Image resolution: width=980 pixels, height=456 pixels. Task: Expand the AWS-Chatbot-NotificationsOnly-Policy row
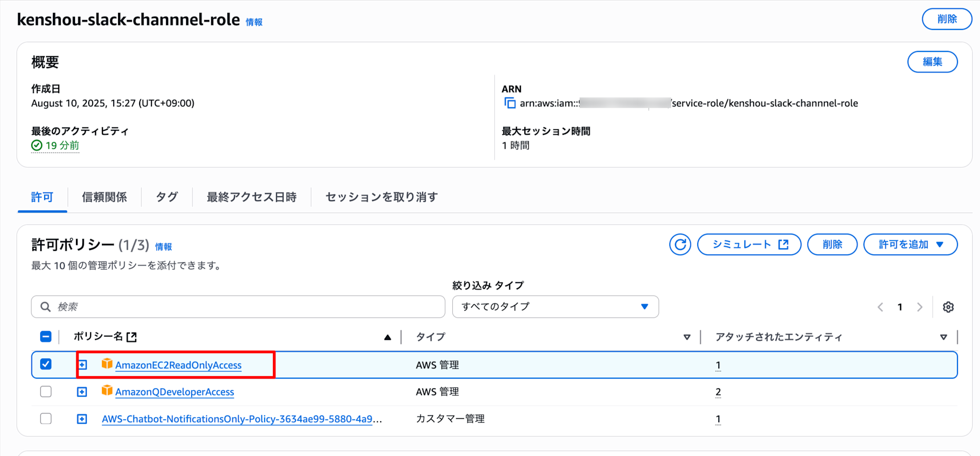[82, 419]
